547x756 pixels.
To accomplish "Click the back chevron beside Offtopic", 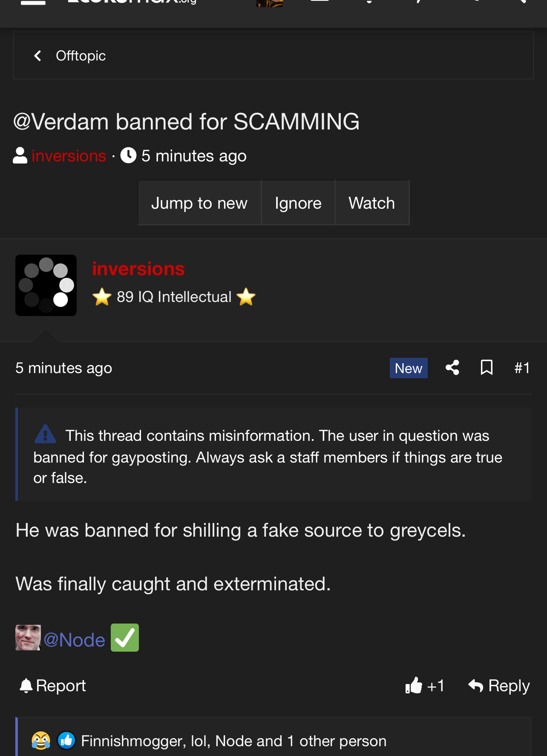I will coord(37,56).
